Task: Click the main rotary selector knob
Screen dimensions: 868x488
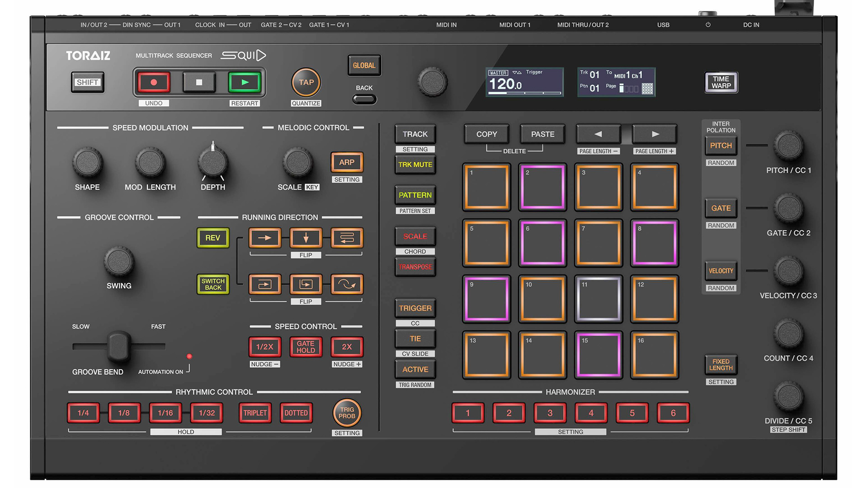Action: tap(433, 82)
